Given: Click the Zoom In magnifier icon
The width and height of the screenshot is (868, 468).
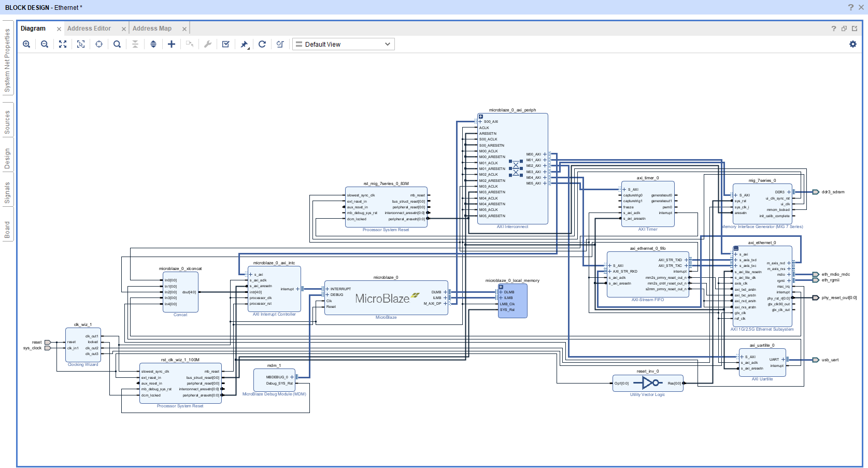Looking at the screenshot, I should click(26, 45).
